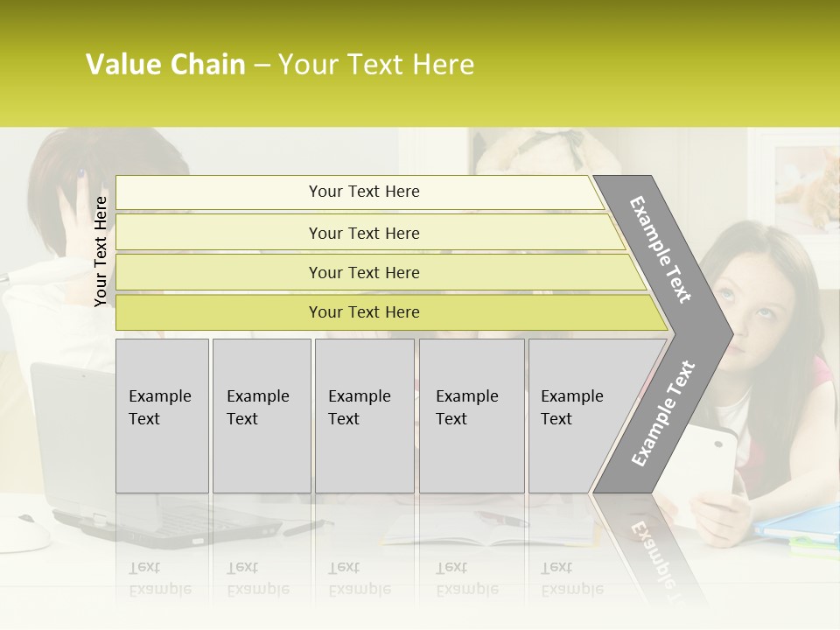
Task: Select the third Example Text gray box
Action: pyautogui.click(x=365, y=416)
